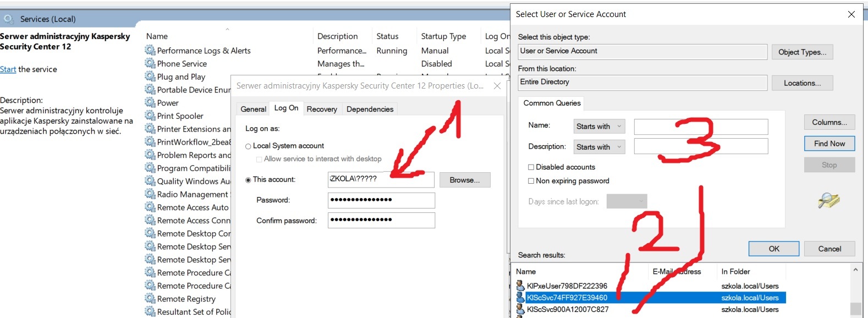The image size is (868, 318).
Task: Click the Common Queries Description text field
Action: 701,146
